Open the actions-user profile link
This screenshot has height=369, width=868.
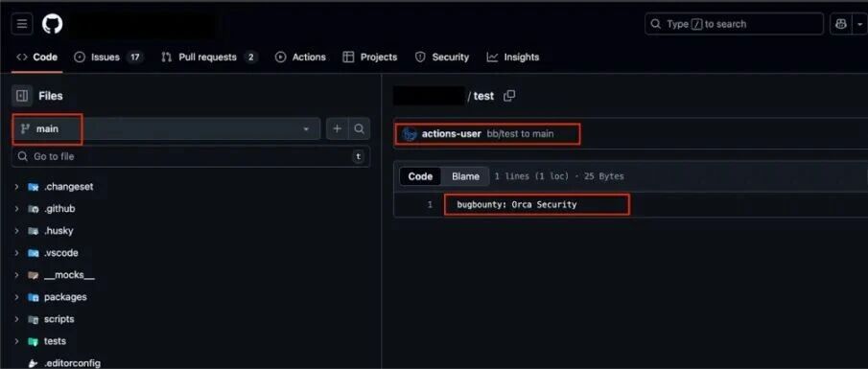(451, 134)
